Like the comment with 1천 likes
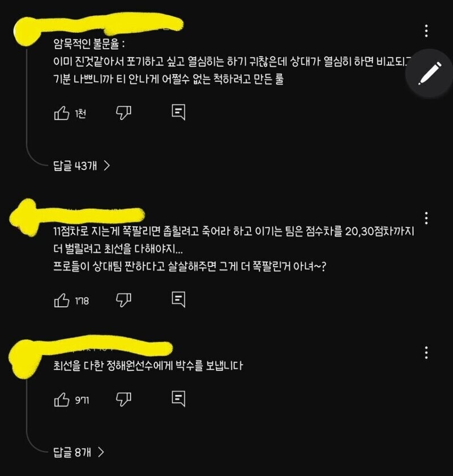This screenshot has height=476, width=453. (62, 113)
